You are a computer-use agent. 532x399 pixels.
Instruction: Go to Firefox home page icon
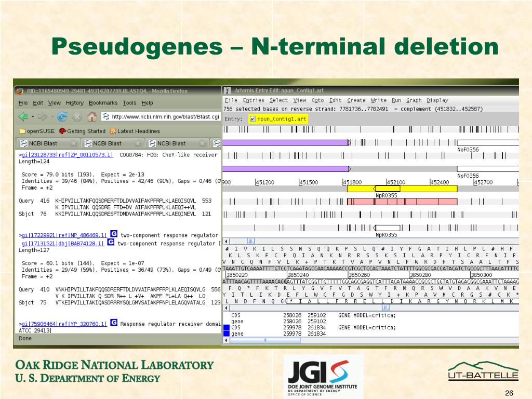coord(92,117)
